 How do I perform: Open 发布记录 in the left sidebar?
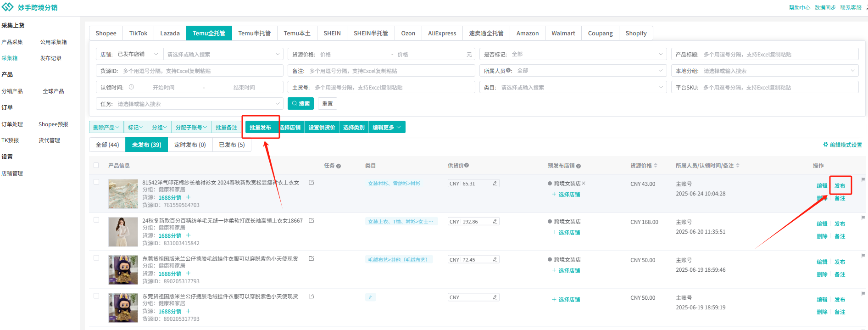50,58
